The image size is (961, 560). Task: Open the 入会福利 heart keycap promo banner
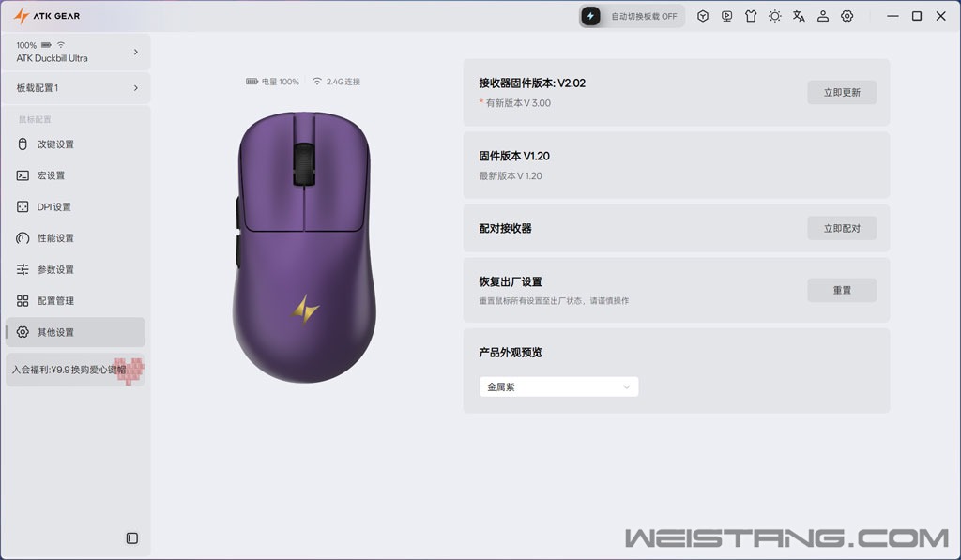75,371
